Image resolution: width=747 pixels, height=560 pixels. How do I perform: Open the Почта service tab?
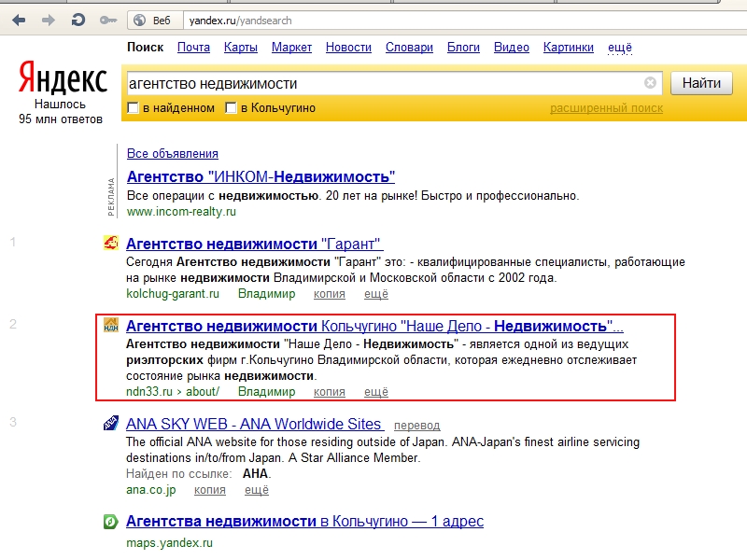[x=193, y=48]
